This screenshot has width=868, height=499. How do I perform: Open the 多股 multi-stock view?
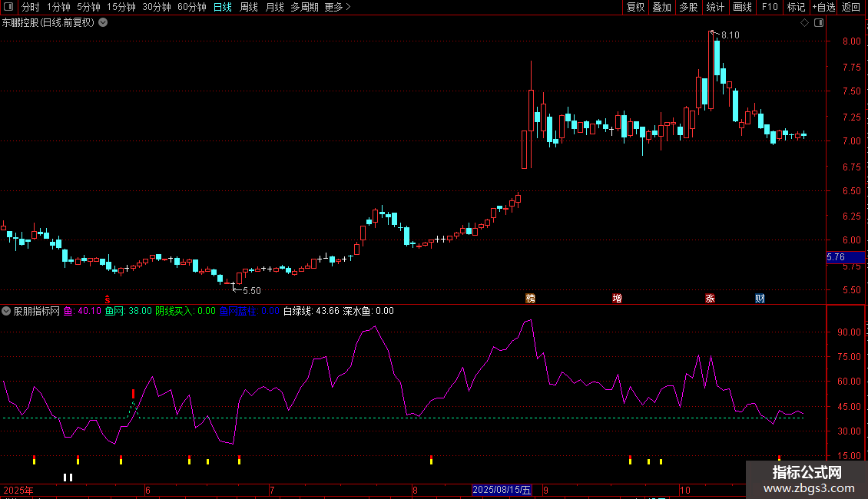point(688,7)
